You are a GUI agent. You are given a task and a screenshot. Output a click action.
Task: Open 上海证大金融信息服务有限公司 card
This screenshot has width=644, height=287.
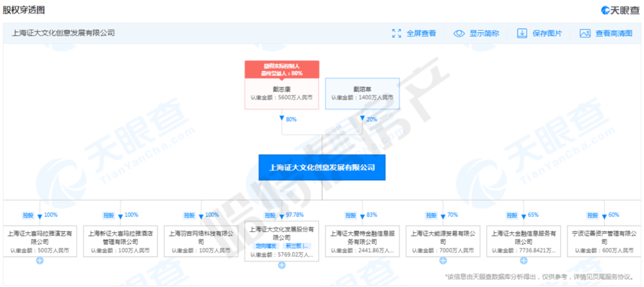(524, 241)
